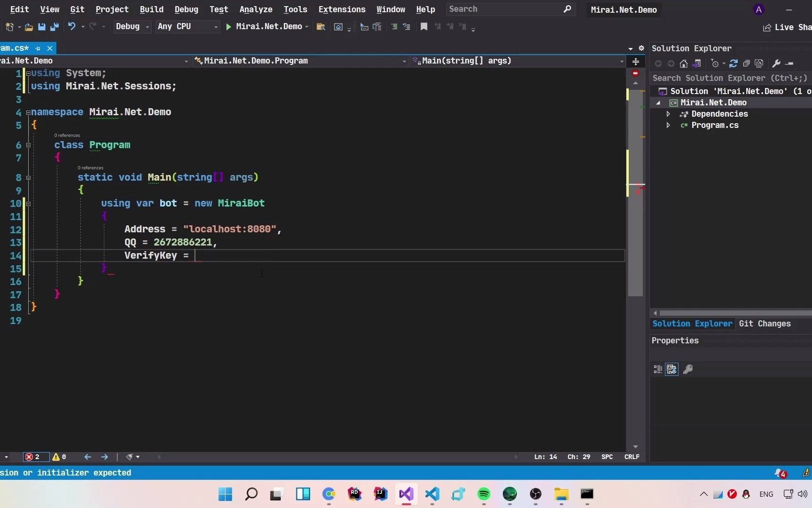The height and width of the screenshot is (508, 812).
Task: Open the Build menu
Action: (x=152, y=9)
